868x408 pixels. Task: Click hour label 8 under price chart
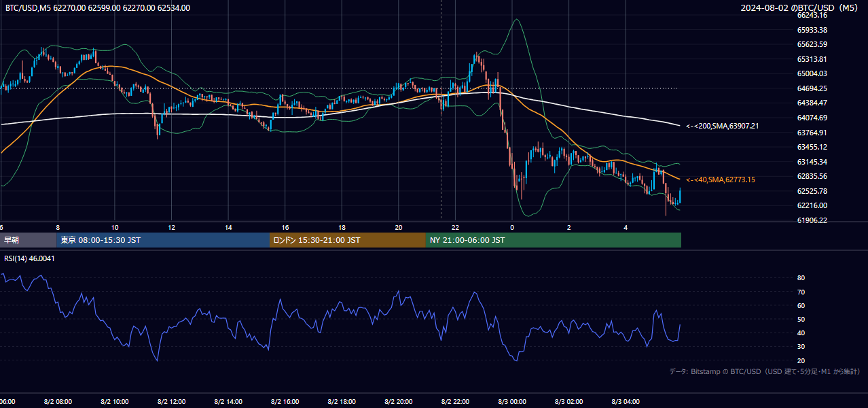point(58,228)
